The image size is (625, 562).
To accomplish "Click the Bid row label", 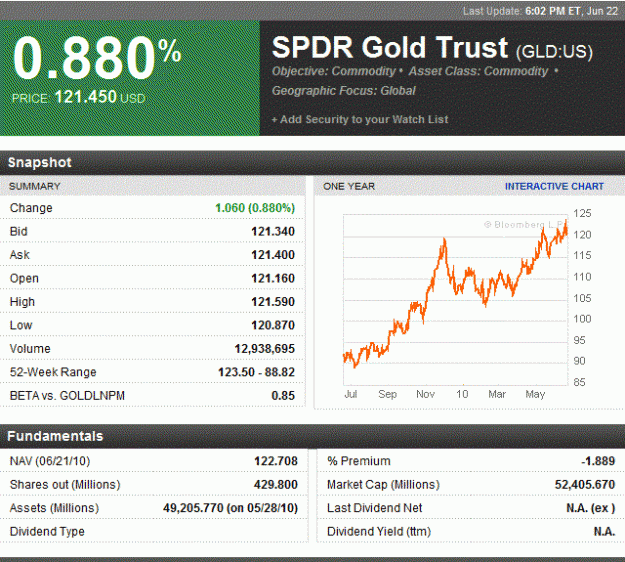I will (18, 231).
